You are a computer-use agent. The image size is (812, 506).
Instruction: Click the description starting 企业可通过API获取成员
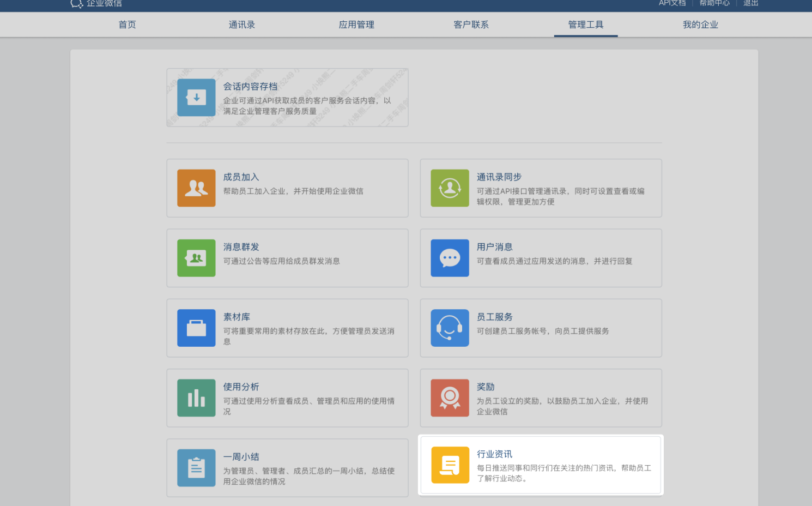coord(307,106)
